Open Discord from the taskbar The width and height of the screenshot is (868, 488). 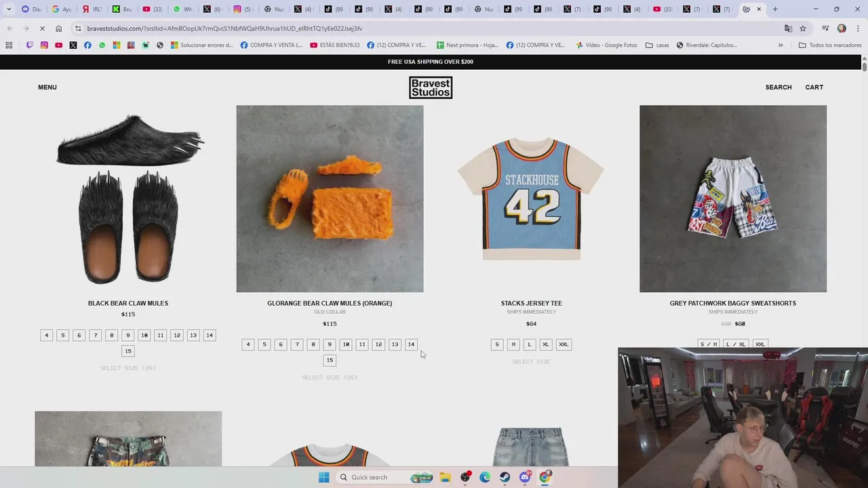525,477
